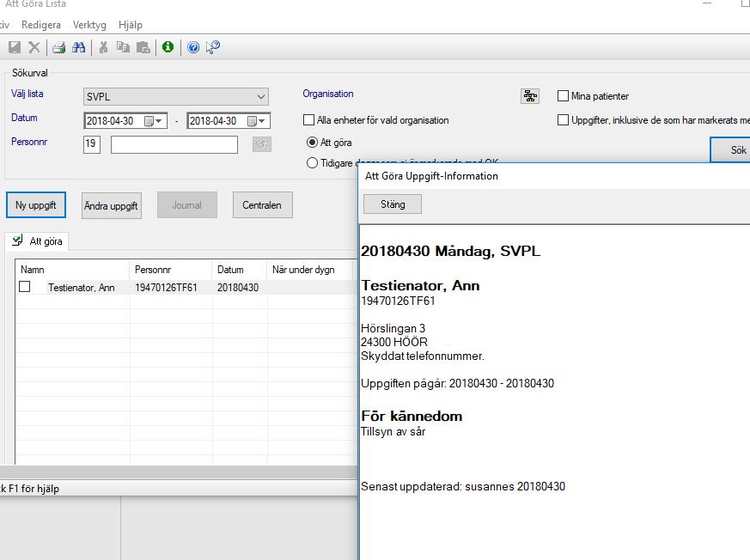Open the start date calendar icon
750x560 pixels.
click(x=149, y=121)
